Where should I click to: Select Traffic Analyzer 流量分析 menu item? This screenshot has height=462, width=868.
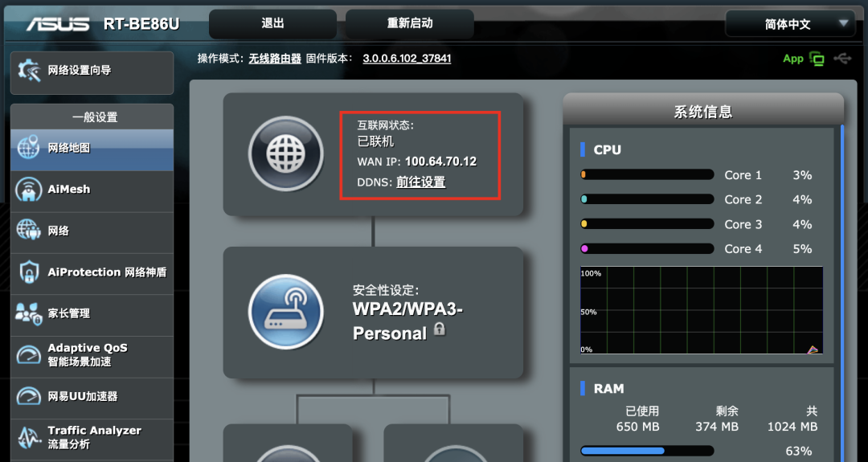[x=92, y=438]
